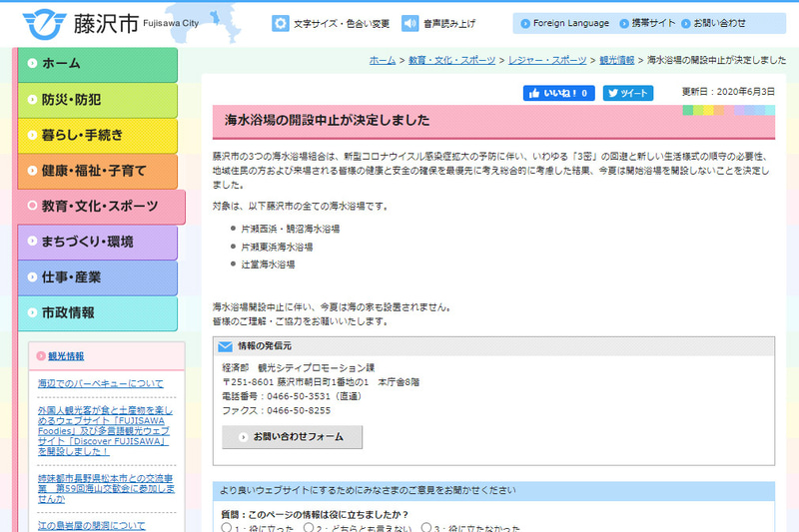The image size is (799, 532).
Task: Click bullet icon on 市政情報 menu item
Action: 32,312
